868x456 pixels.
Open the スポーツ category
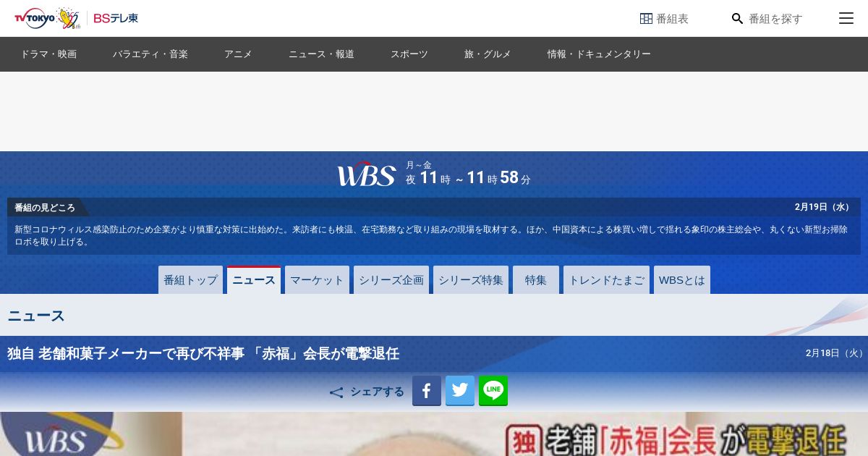tap(409, 54)
